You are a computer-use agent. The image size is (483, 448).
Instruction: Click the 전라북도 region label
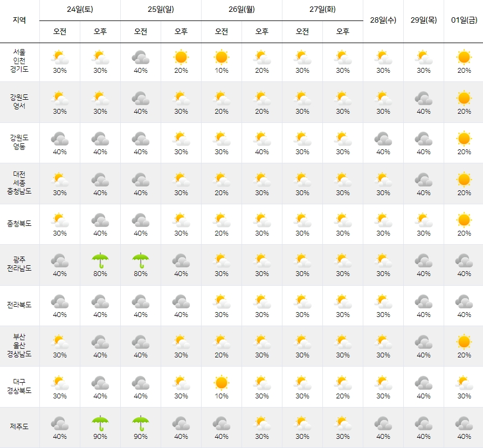click(19, 305)
